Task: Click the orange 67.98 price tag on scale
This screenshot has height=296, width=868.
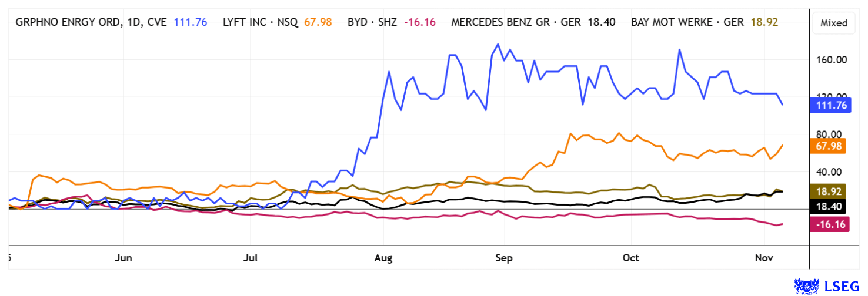Action: (x=827, y=146)
